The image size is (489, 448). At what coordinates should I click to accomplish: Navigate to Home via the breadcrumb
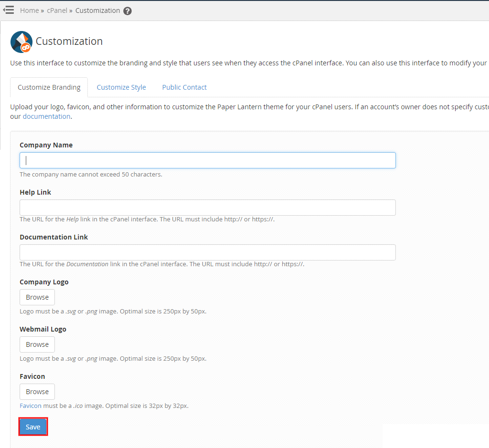point(29,10)
